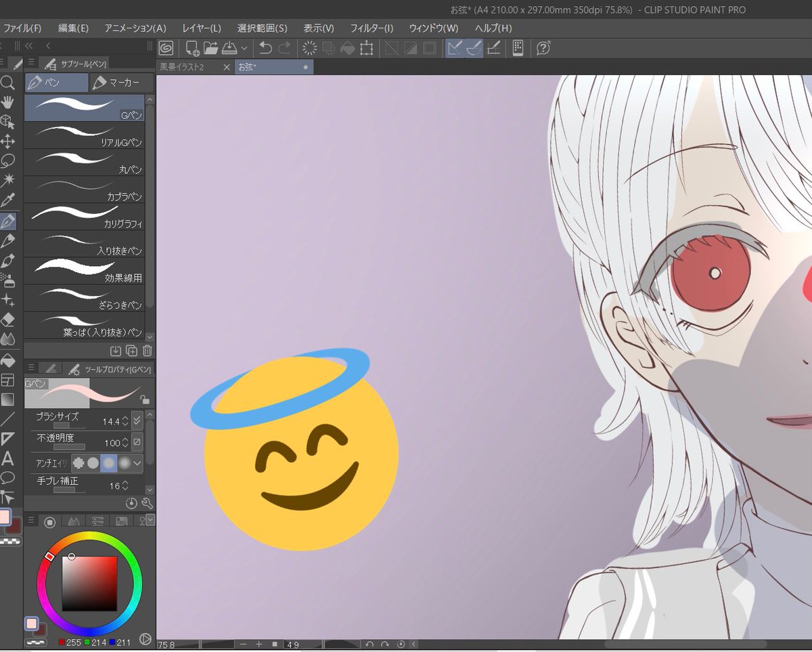Open the フィルター(I) menu
This screenshot has width=812, height=652.
(371, 28)
